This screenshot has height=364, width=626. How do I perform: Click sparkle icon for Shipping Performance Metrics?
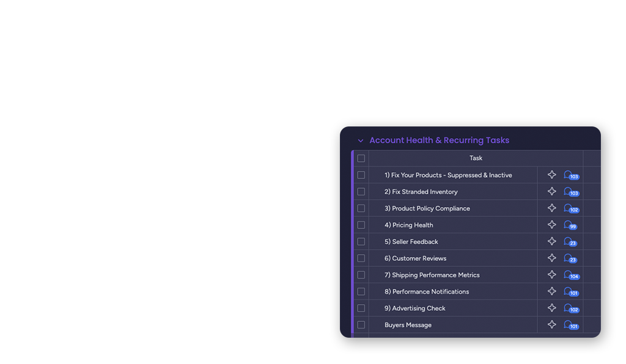(x=551, y=275)
